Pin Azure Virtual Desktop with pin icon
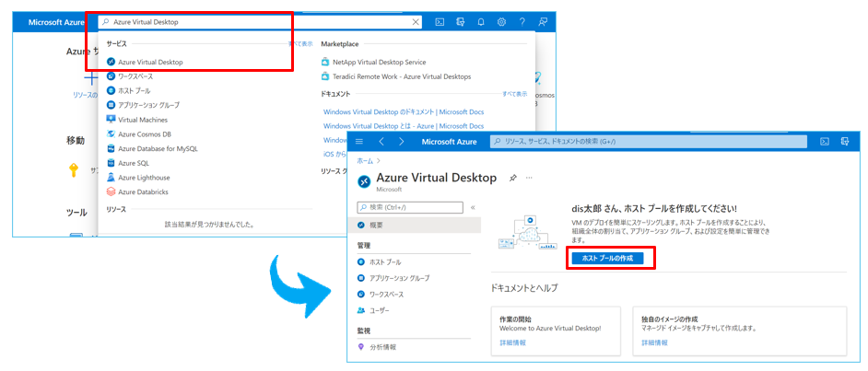This screenshot has height=371, width=868. (x=512, y=178)
